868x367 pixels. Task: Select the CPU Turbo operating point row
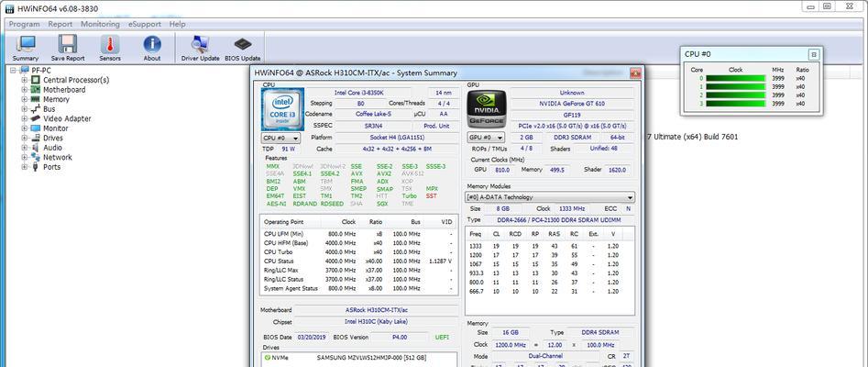click(x=358, y=252)
